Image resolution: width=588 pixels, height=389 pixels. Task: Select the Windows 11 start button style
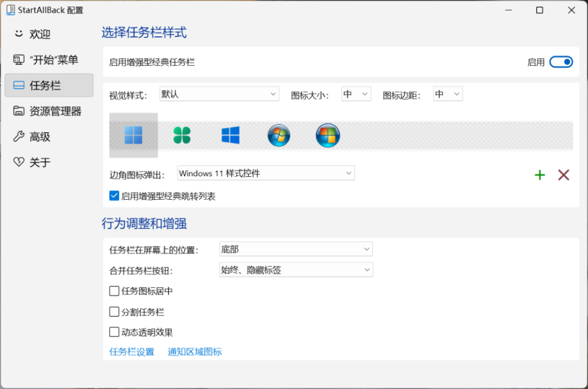[x=133, y=135]
